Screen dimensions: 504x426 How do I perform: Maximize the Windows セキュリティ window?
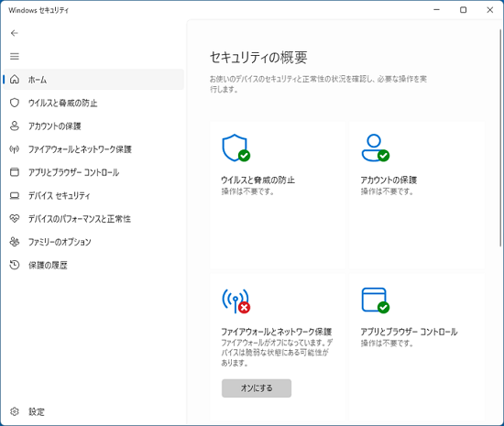pos(463,10)
